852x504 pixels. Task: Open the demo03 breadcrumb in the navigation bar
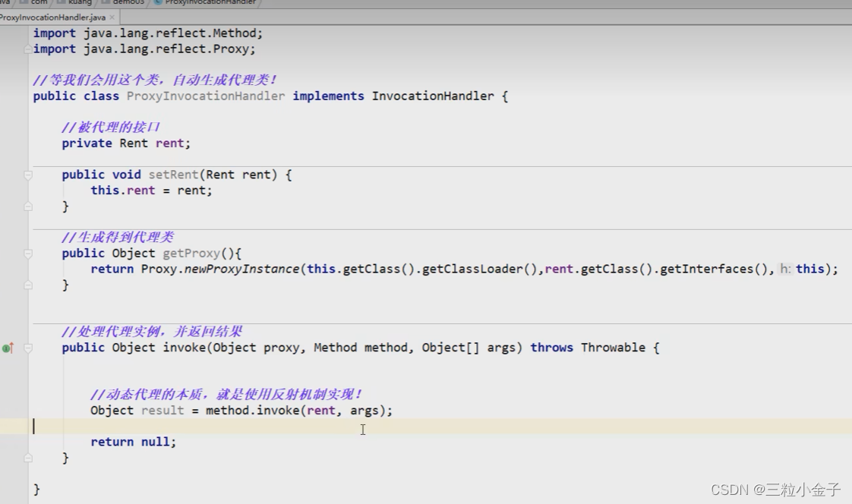[123, 2]
